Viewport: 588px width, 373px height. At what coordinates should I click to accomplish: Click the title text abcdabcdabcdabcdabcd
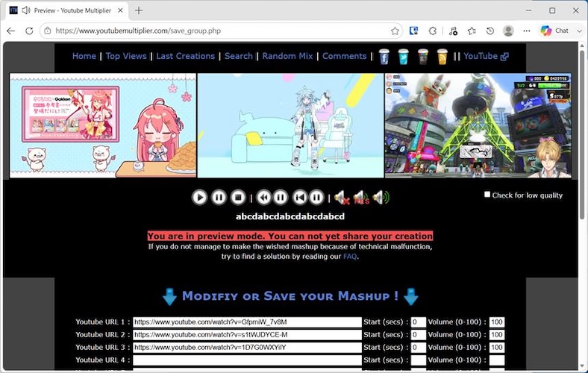point(290,216)
